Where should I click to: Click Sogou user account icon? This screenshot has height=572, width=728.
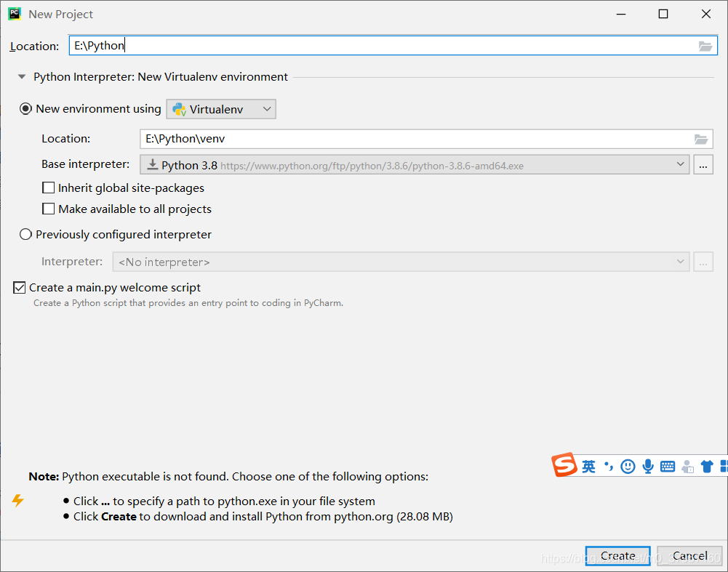(x=687, y=467)
